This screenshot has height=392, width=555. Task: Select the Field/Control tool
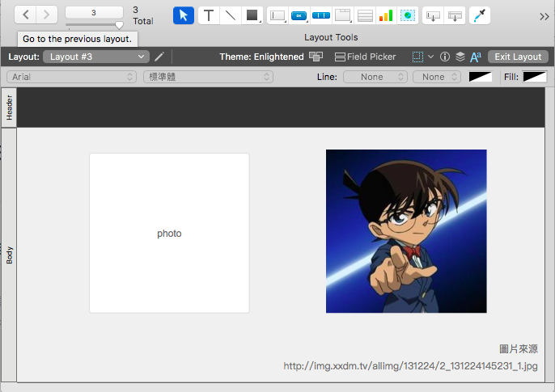(277, 15)
